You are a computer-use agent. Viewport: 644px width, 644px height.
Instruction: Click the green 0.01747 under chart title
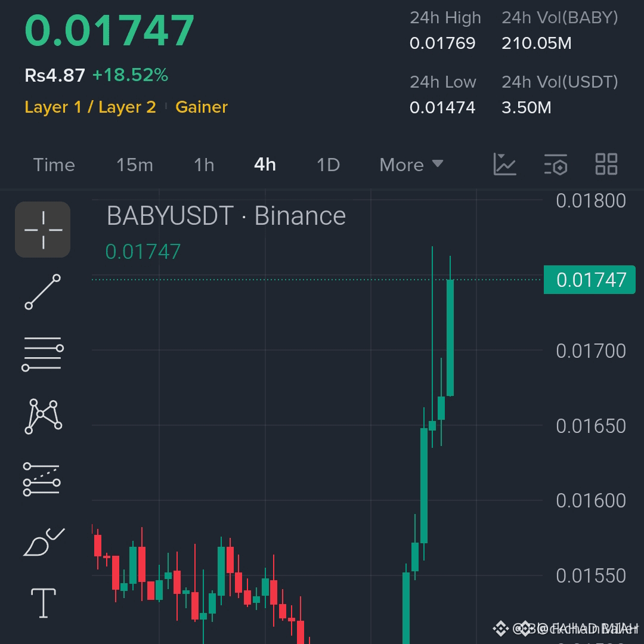click(143, 252)
